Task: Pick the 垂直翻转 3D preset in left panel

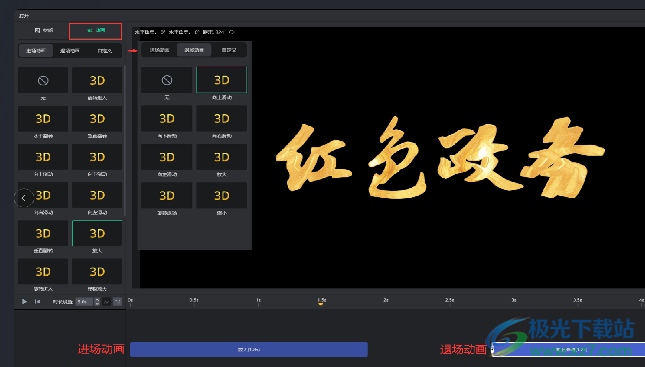Action: pyautogui.click(x=97, y=118)
